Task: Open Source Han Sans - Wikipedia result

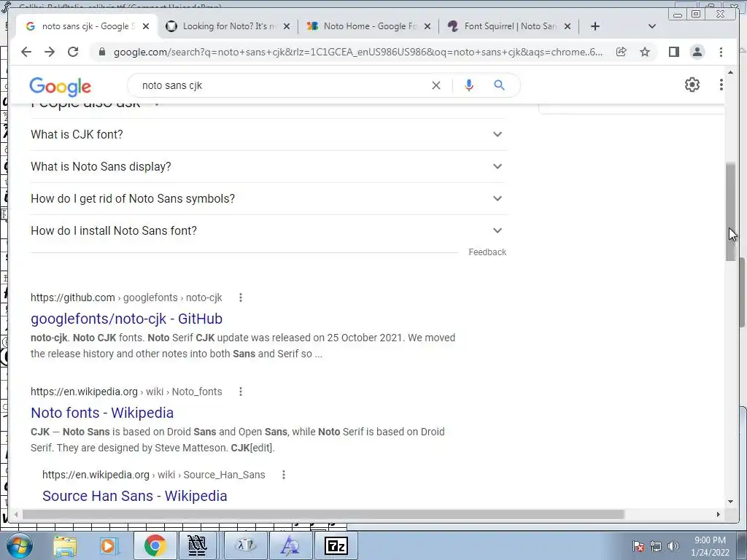Action: coord(134,496)
